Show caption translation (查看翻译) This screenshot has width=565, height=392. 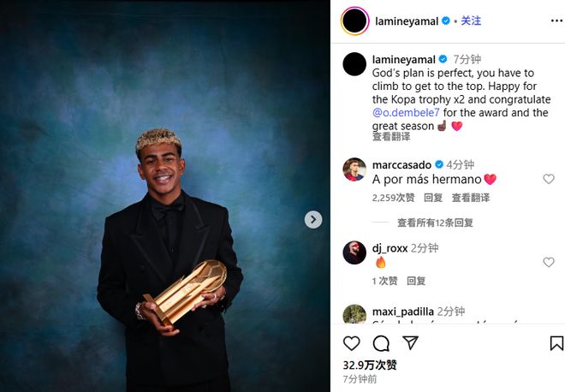tap(391, 137)
